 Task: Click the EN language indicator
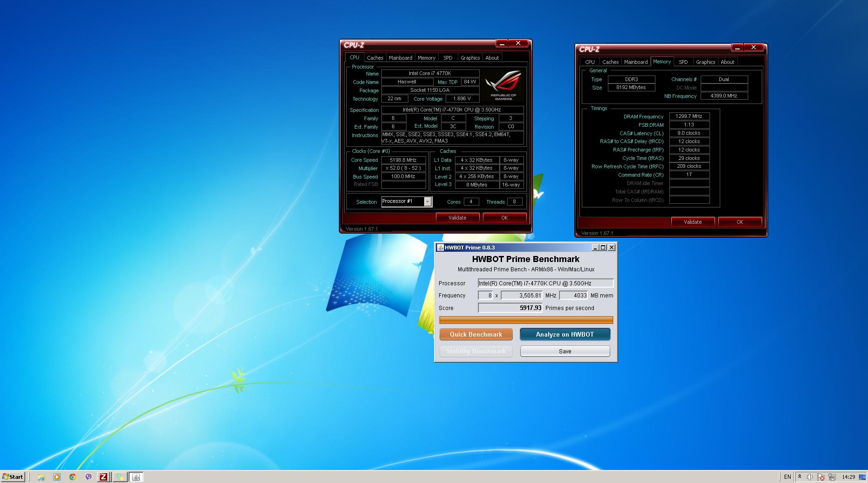pos(787,477)
